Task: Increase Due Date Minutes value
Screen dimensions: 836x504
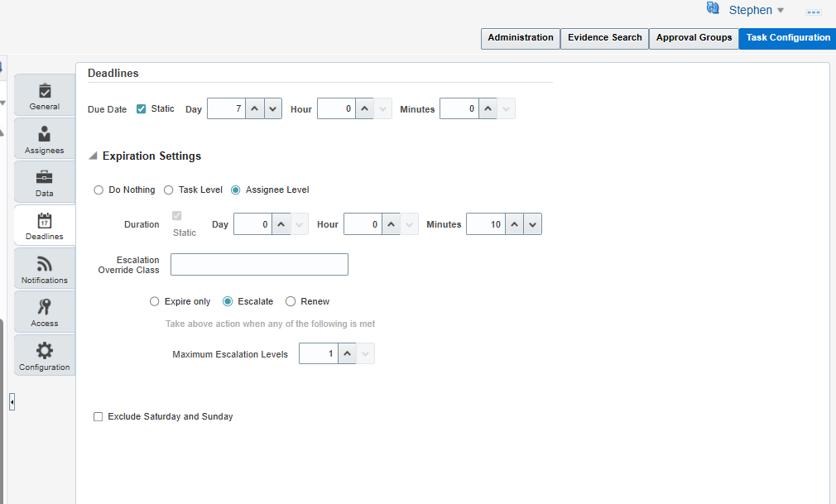Action: point(488,108)
